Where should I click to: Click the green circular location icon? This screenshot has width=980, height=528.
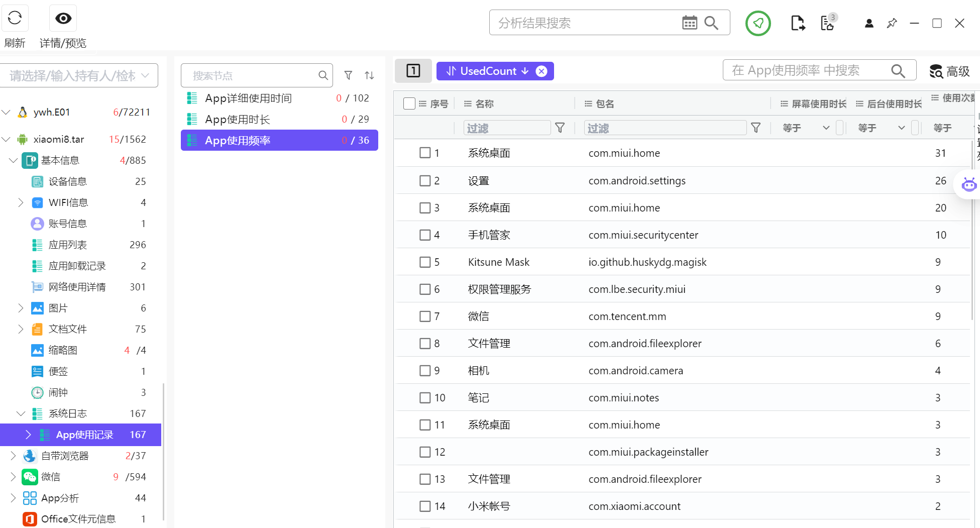pos(758,23)
